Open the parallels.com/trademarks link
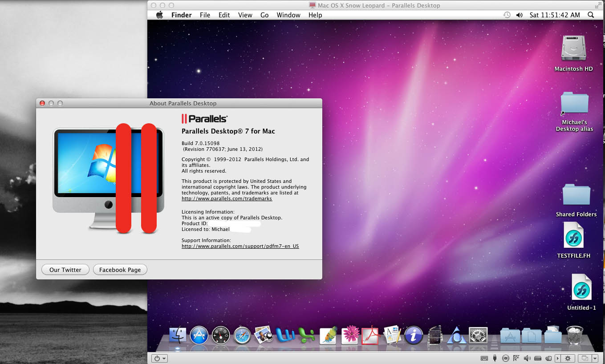 (x=227, y=199)
